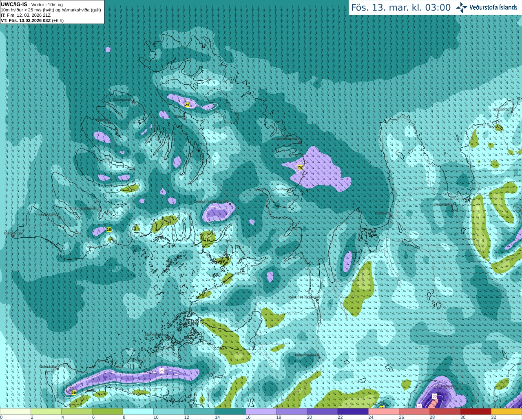522x420 pixels.
Task: Click the 'IT: Fim. 12. 03. 2026 21Z' line
Action: point(26,15)
